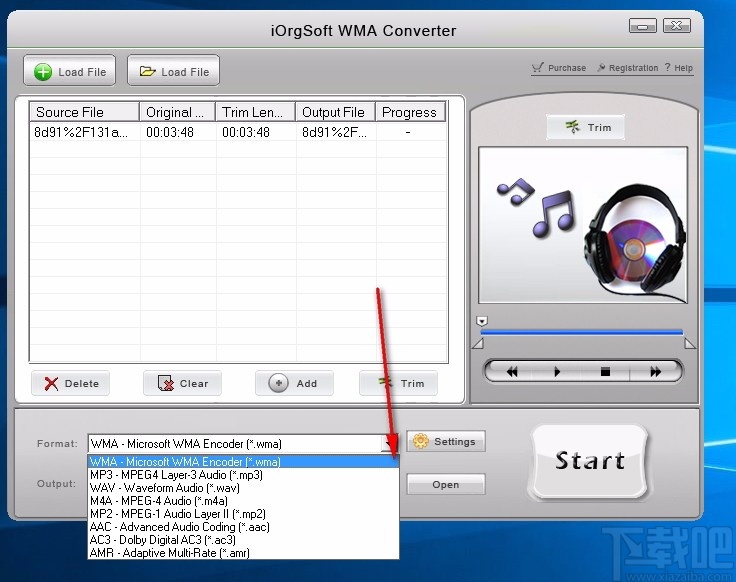Start the conversion
736x582 pixels.
(x=590, y=461)
